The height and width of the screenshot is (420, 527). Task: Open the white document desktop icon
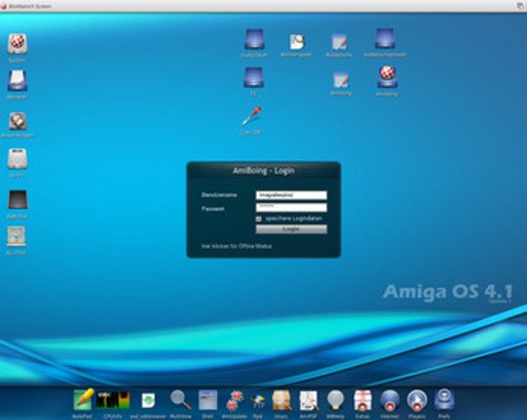tap(297, 42)
